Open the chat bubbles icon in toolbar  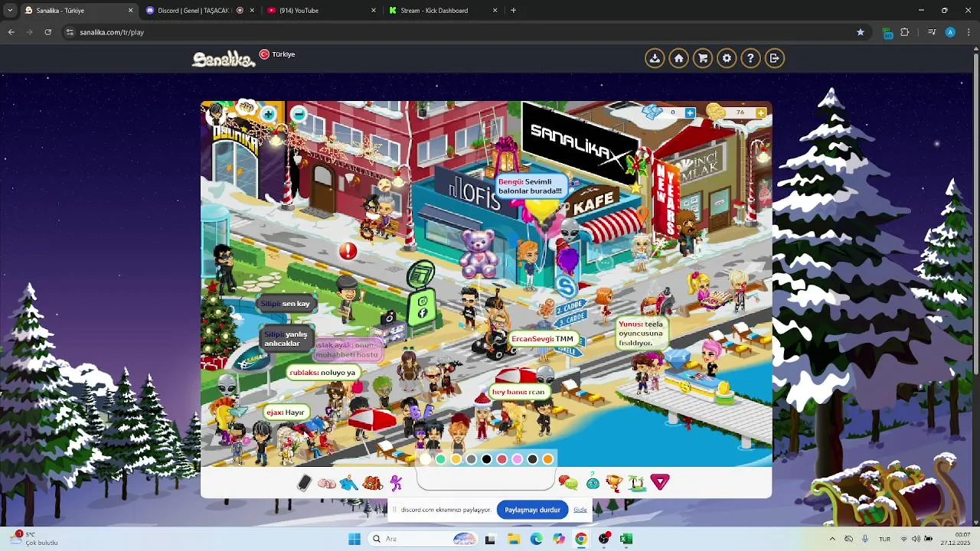(x=567, y=482)
